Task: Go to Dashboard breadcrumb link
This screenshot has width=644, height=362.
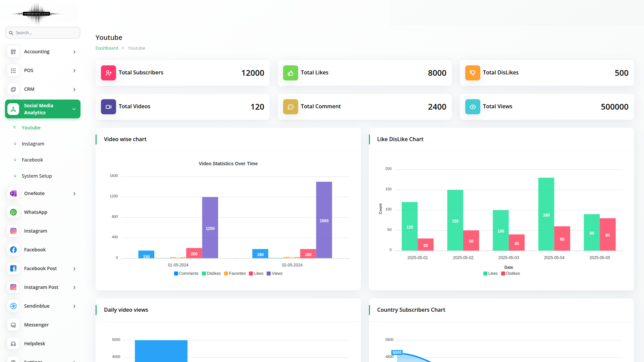Action: point(107,48)
